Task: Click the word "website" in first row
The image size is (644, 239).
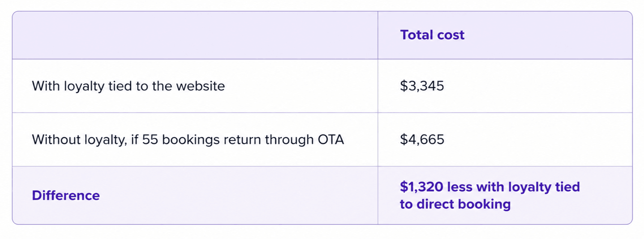Action: click(x=201, y=86)
